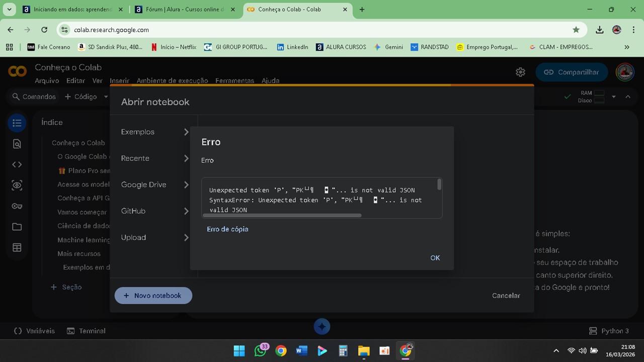The image size is (644, 362).
Task: Open the Índice table of contents icon
Action: pyautogui.click(x=17, y=123)
